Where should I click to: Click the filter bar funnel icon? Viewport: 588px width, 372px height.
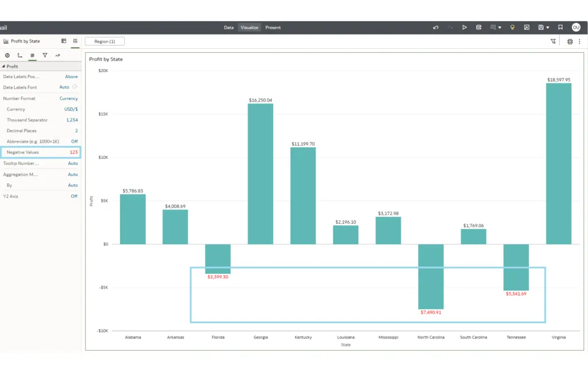[553, 41]
